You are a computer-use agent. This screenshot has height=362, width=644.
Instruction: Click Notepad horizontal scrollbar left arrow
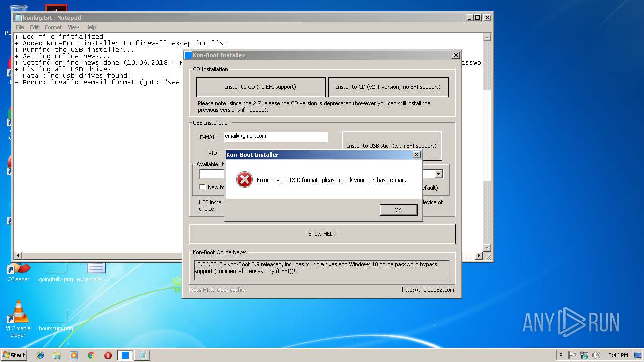click(x=18, y=256)
